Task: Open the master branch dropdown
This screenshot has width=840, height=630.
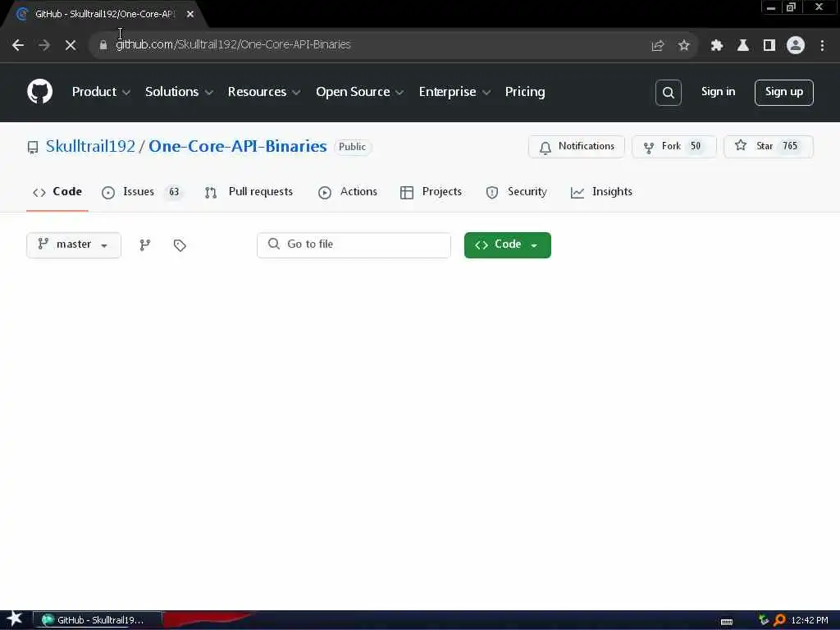Action: (x=73, y=244)
